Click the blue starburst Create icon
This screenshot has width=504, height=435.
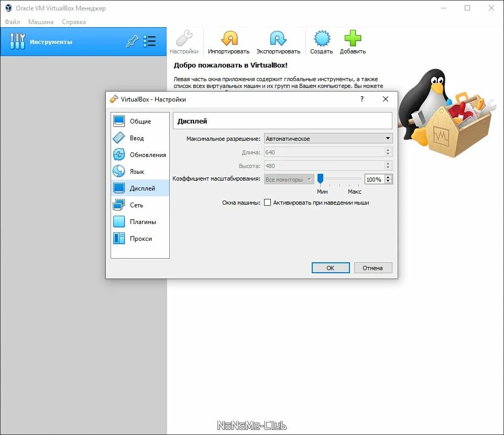point(322,38)
